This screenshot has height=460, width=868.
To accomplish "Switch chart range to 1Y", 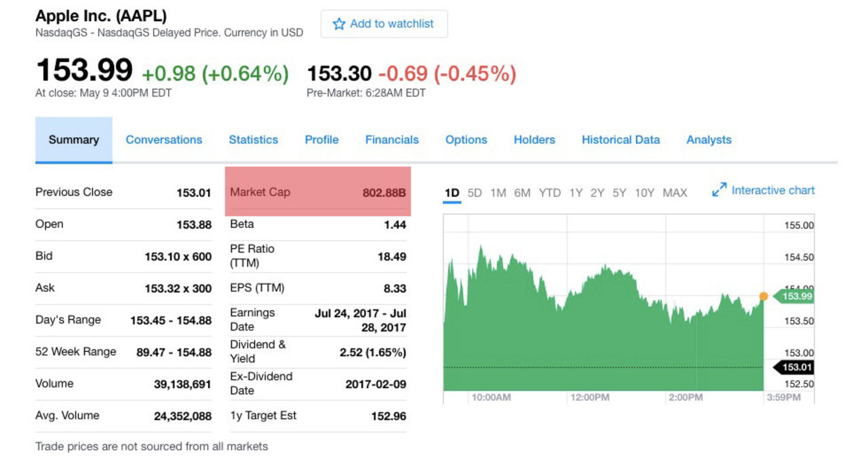I will tap(576, 193).
